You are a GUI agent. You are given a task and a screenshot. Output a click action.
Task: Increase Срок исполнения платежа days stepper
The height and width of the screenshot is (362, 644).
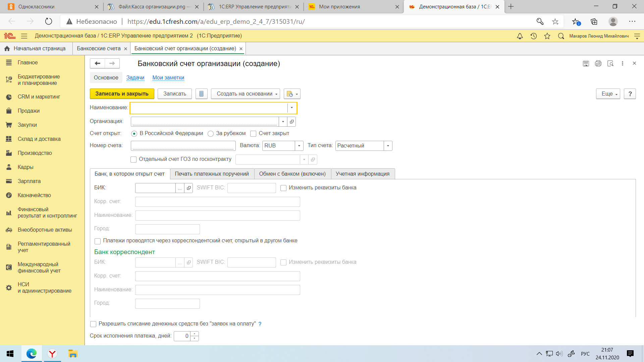195,334
